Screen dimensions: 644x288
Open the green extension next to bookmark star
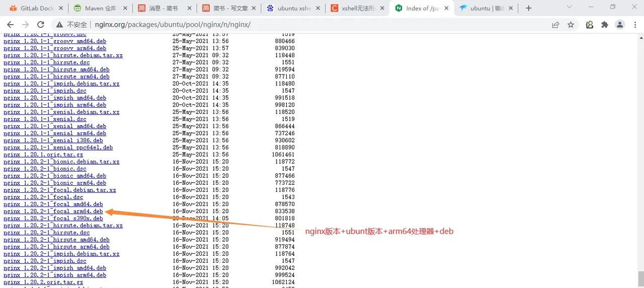(590, 25)
